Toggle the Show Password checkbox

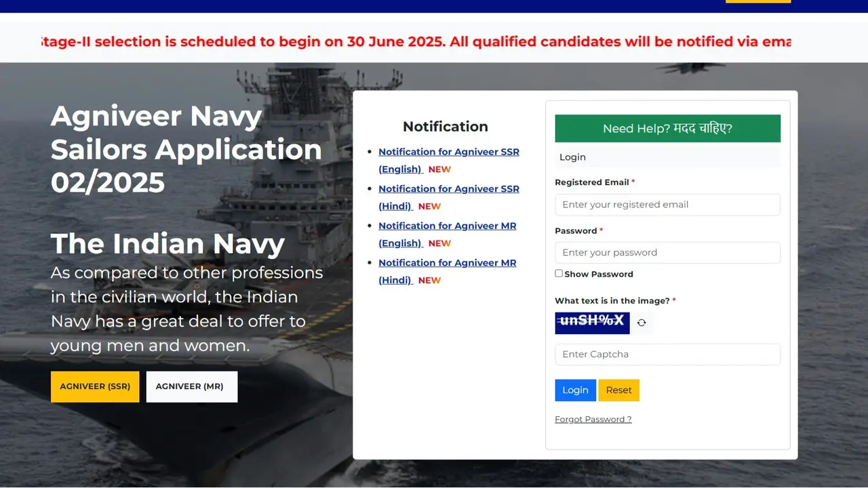pos(559,273)
